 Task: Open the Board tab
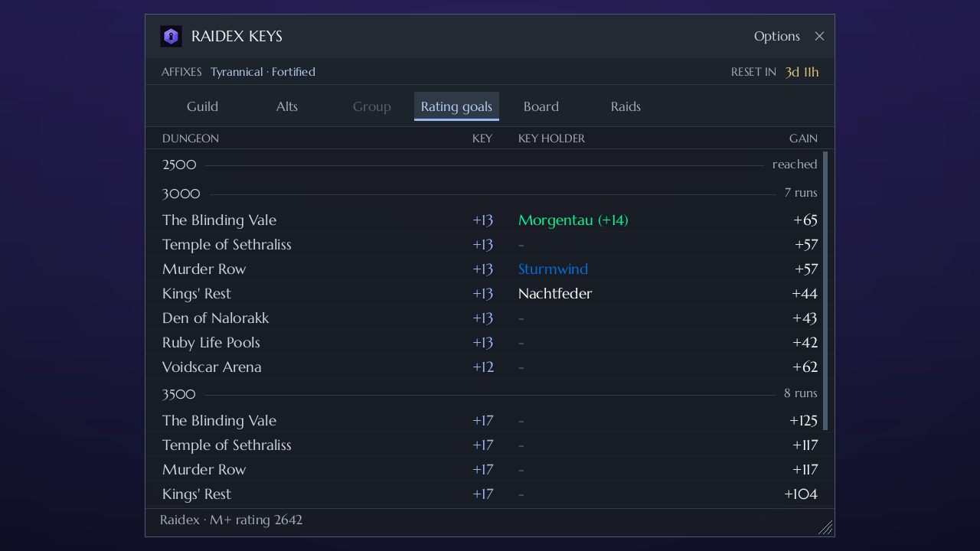[x=541, y=106]
